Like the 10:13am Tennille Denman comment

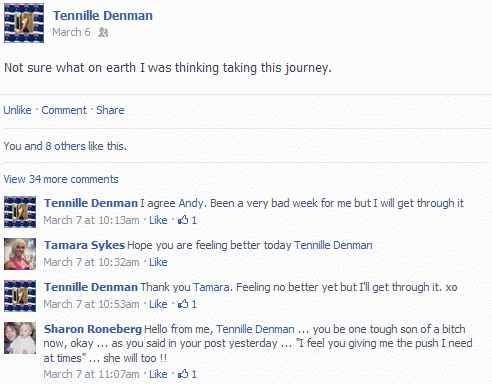point(158,220)
